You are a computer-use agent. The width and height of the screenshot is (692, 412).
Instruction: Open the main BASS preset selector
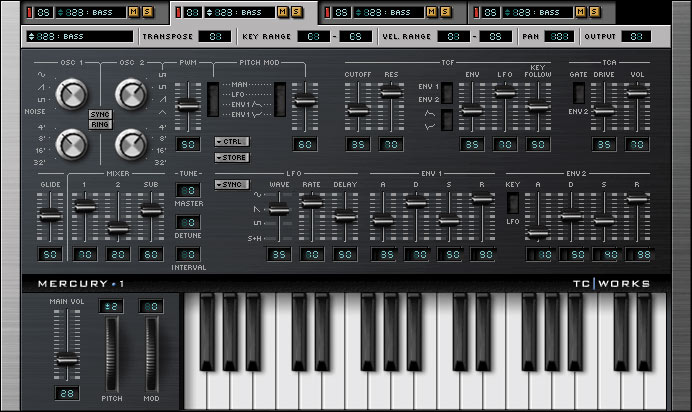pyautogui.click(x=80, y=37)
